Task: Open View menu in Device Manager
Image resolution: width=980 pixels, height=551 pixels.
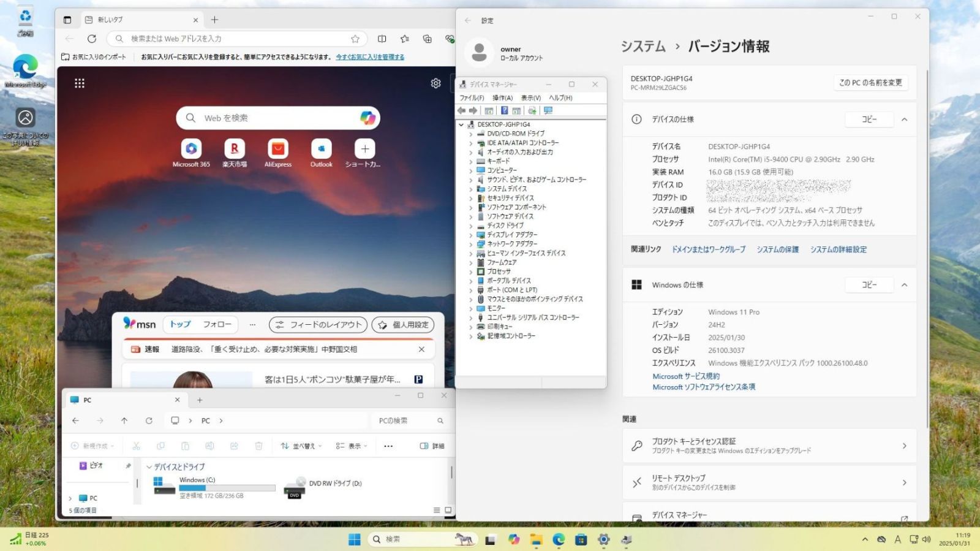Action: point(531,98)
